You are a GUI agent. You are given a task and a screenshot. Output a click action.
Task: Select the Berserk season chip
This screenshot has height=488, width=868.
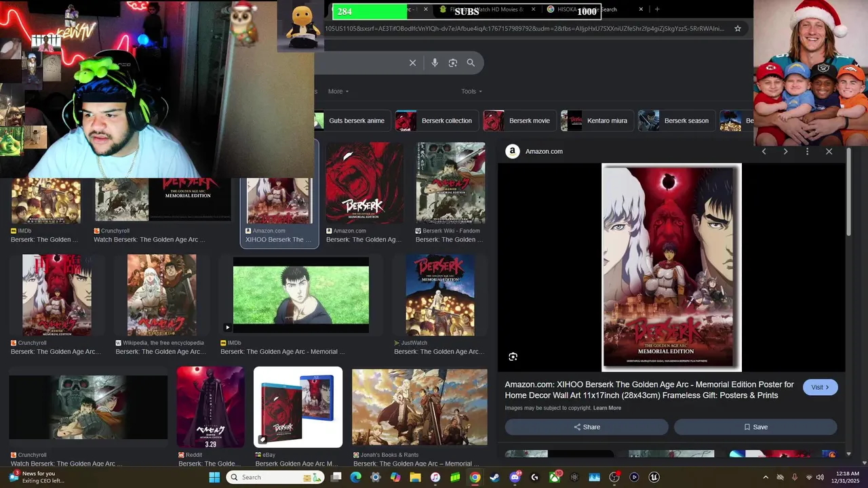[x=676, y=121]
